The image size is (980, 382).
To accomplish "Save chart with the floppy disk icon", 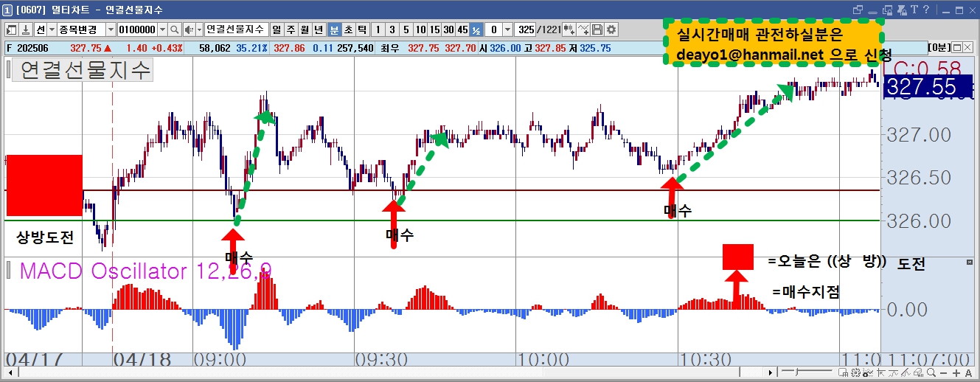I will click(597, 29).
